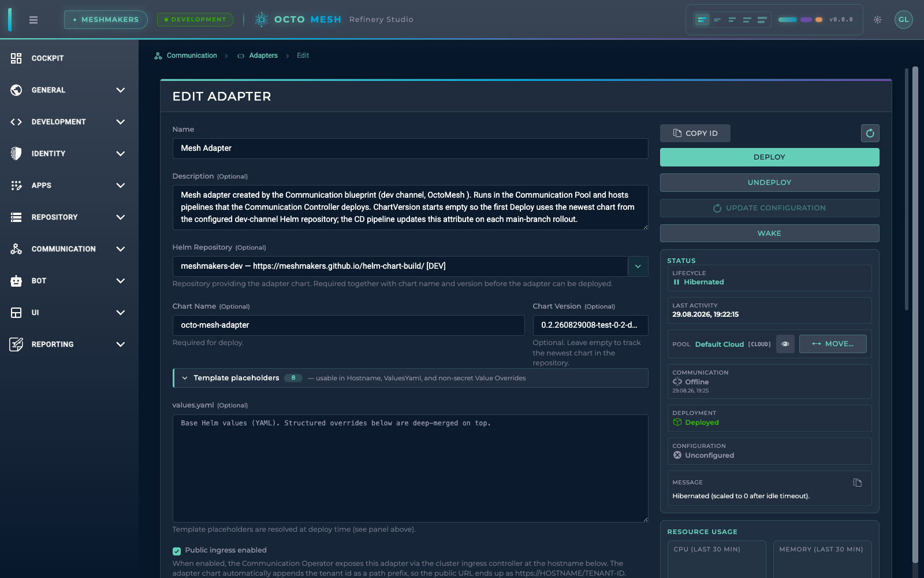Expand the Repository sidebar chevron
Viewport: 924px width, 578px height.
coord(120,217)
